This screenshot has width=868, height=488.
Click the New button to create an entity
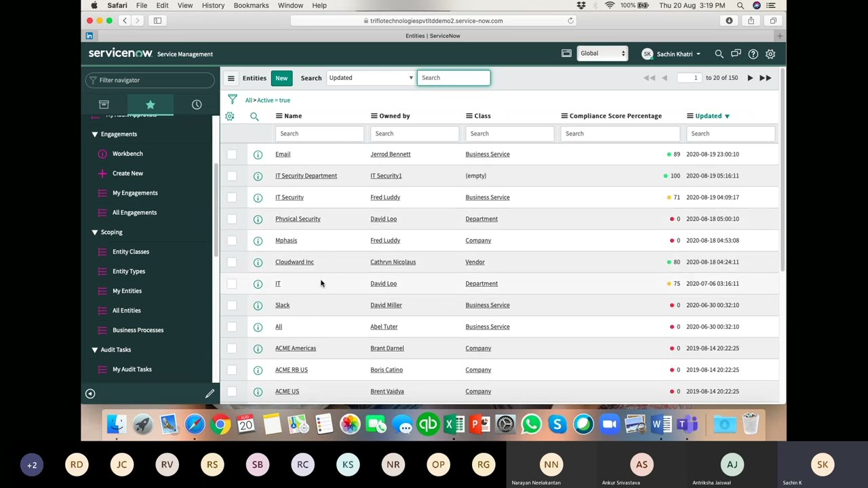coord(281,78)
